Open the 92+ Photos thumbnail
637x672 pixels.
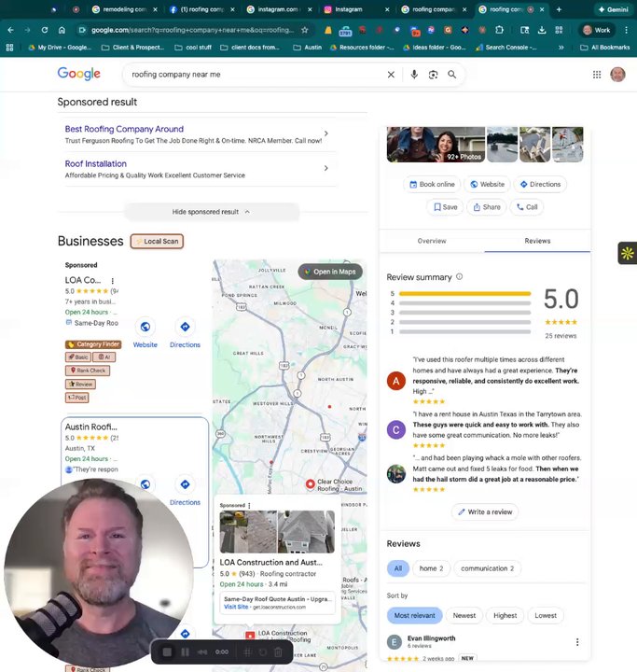point(436,145)
